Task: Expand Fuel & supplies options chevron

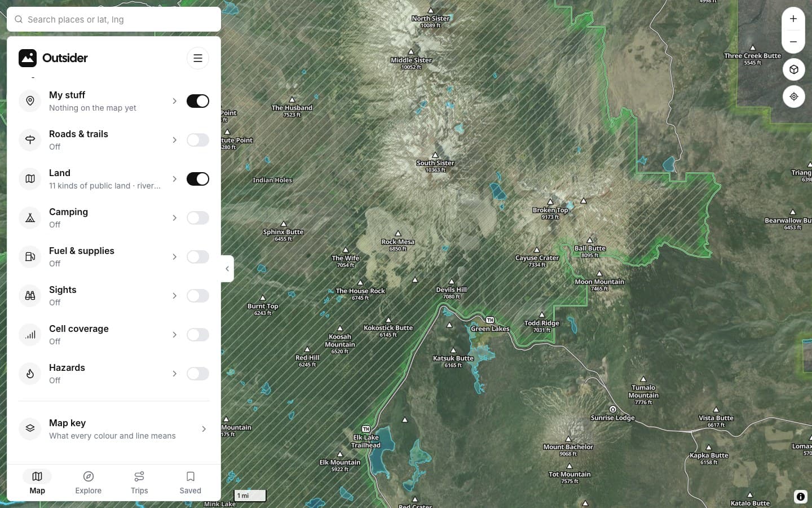Action: click(x=174, y=257)
